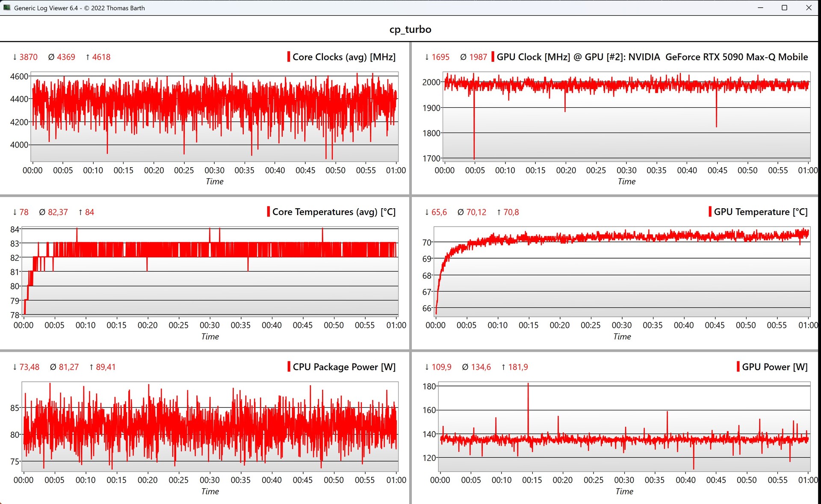
Task: Click the 00:45 marker on GPU Power axis
Action: [x=716, y=480]
